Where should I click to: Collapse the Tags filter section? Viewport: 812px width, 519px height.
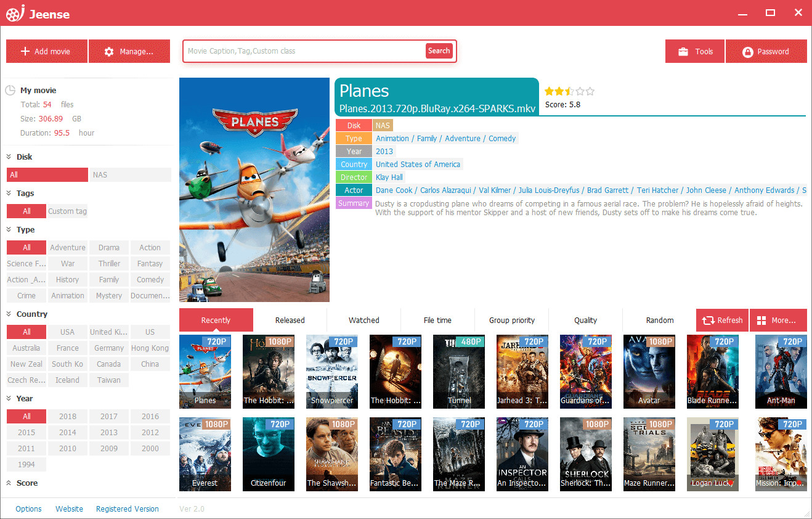tap(10, 193)
